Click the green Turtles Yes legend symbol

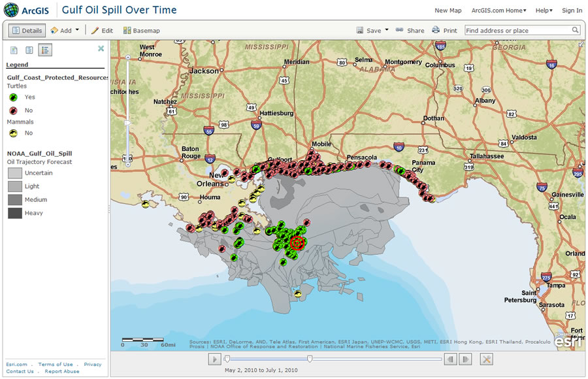[x=13, y=97]
